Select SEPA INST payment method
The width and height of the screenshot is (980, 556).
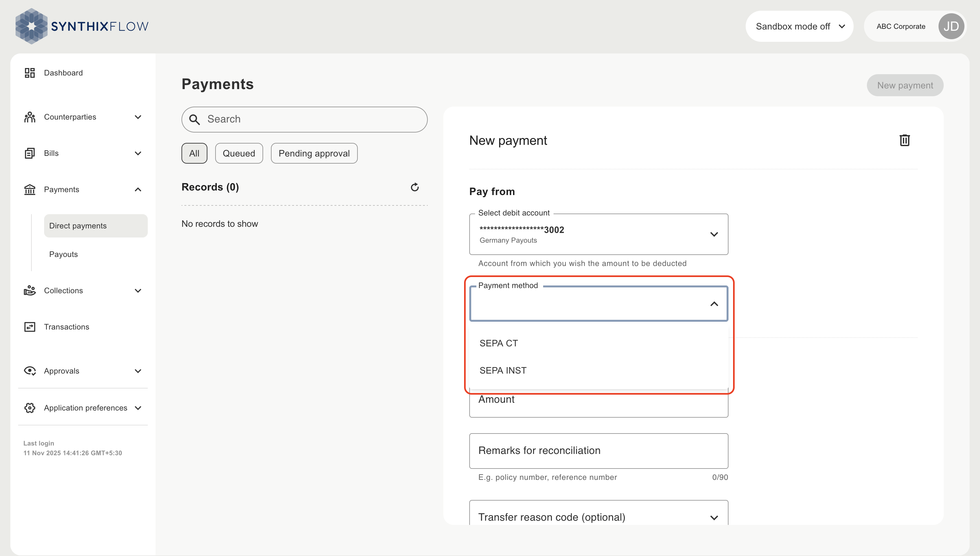pyautogui.click(x=599, y=370)
